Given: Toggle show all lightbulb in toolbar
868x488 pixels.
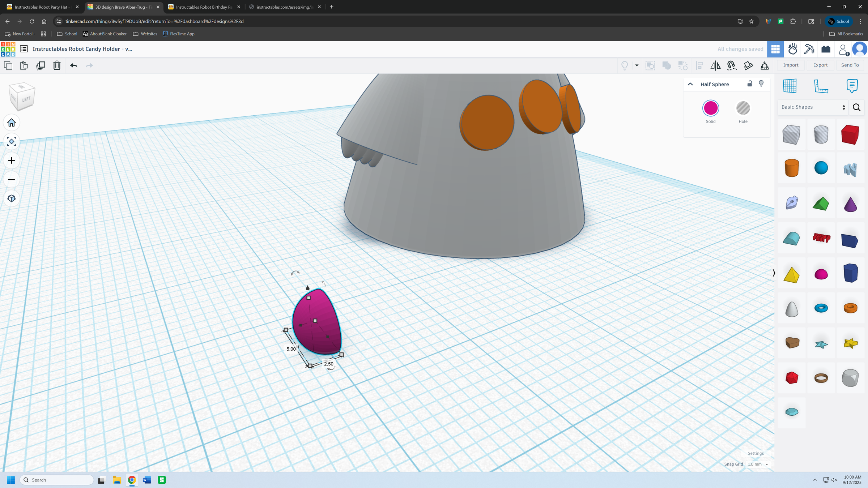Looking at the screenshot, I should coord(625,65).
